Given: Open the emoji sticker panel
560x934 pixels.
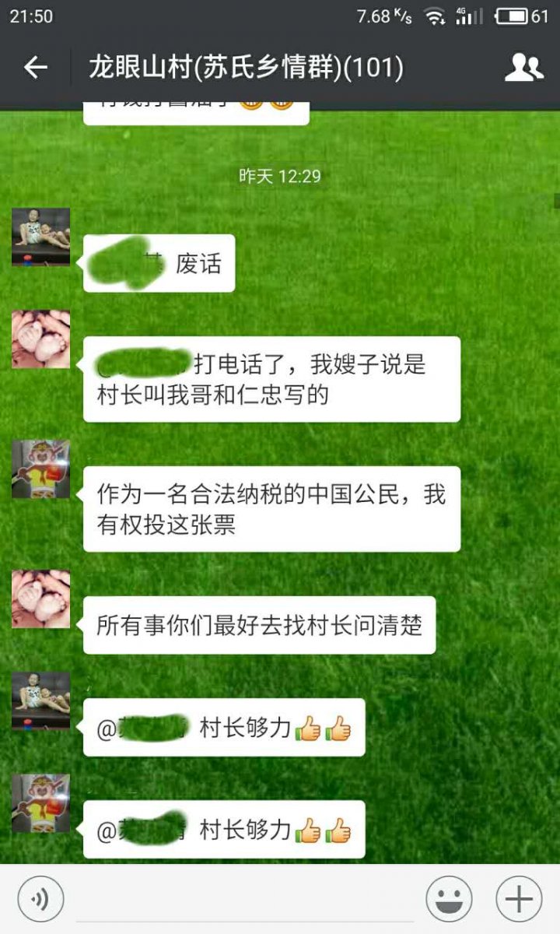Looking at the screenshot, I should pos(449,900).
